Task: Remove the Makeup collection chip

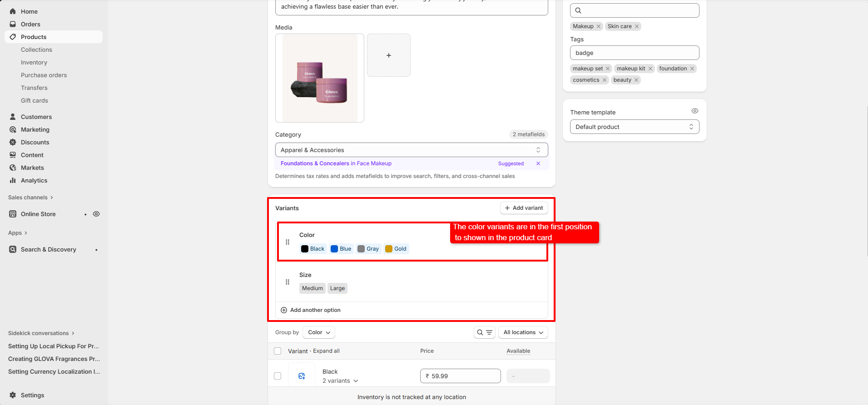Action: [599, 26]
